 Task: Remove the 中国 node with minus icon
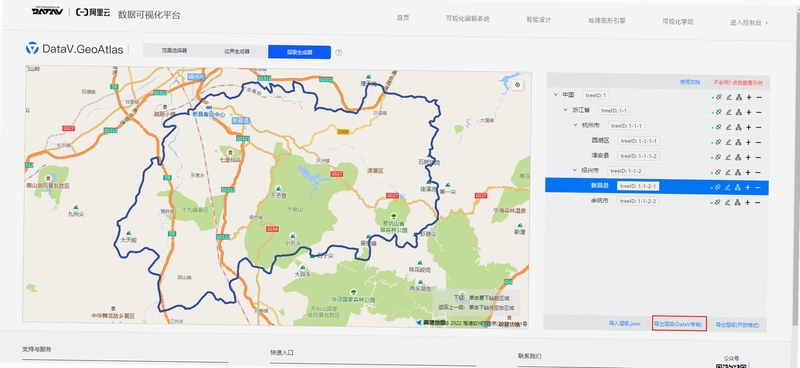pos(759,97)
